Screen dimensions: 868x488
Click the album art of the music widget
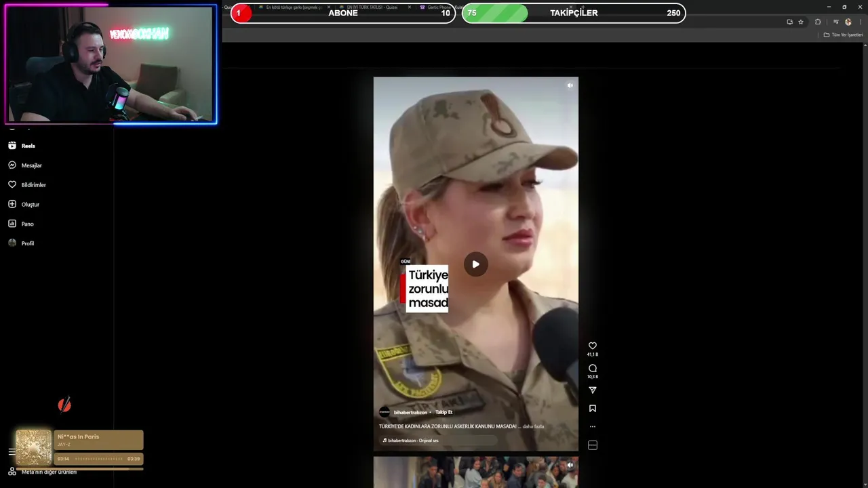point(34,447)
